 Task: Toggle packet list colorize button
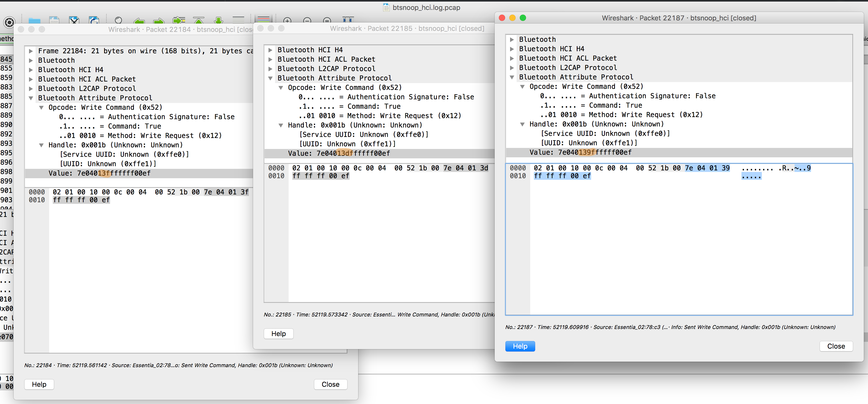[263, 20]
